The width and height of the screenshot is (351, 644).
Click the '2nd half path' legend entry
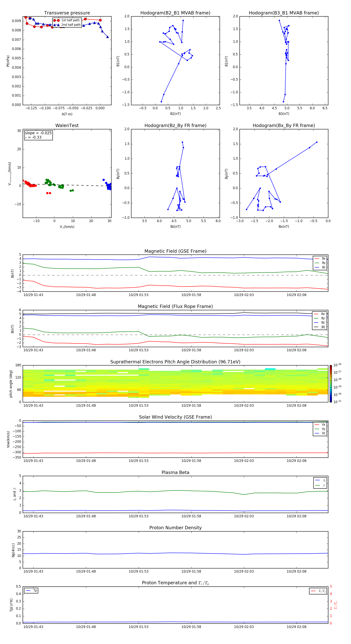coord(67,25)
